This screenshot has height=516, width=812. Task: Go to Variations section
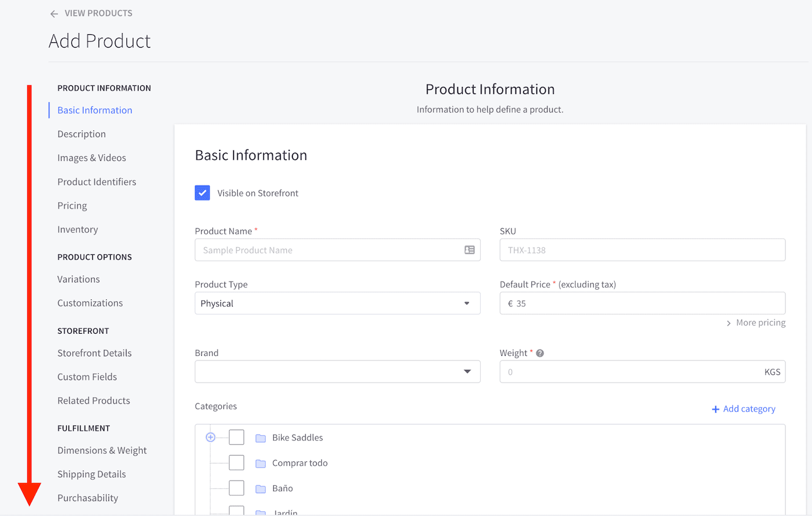point(78,279)
